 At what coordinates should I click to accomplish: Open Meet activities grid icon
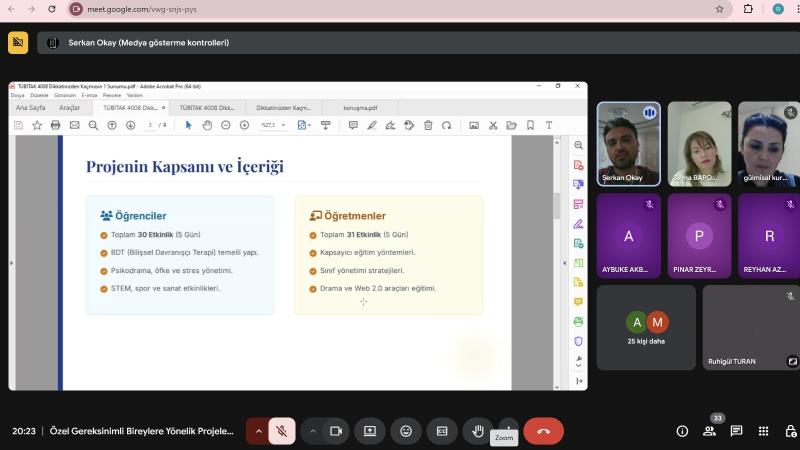tap(763, 431)
